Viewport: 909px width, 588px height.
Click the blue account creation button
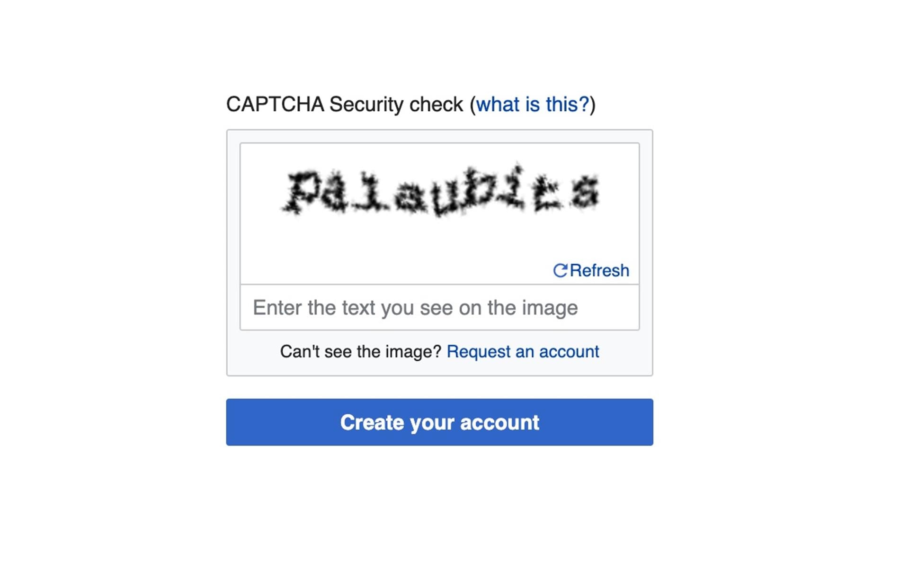tap(440, 422)
